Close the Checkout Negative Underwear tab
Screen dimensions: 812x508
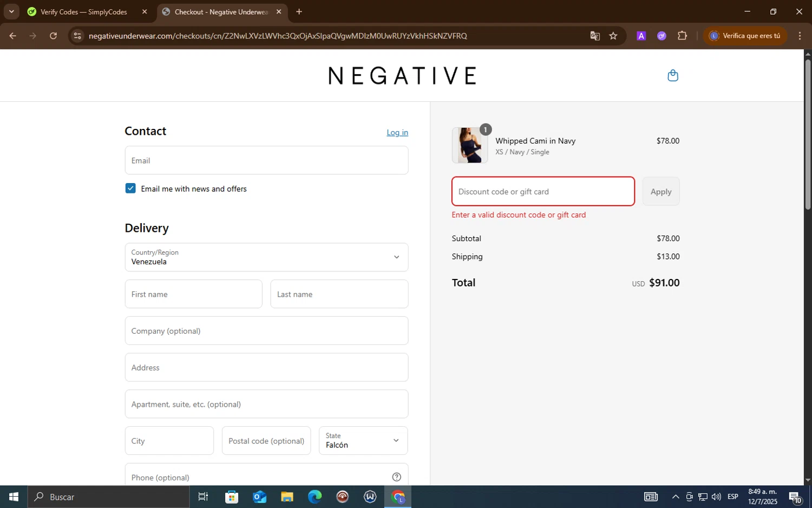279,11
